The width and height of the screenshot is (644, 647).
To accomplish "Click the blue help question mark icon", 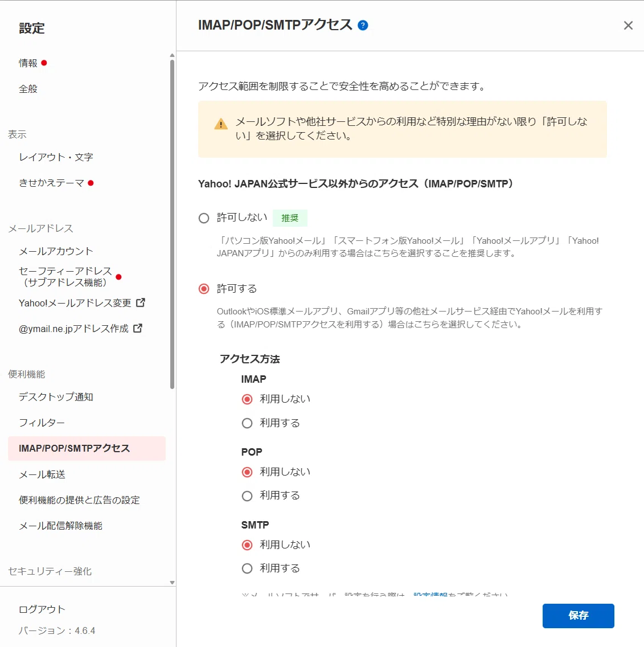I will pyautogui.click(x=363, y=26).
